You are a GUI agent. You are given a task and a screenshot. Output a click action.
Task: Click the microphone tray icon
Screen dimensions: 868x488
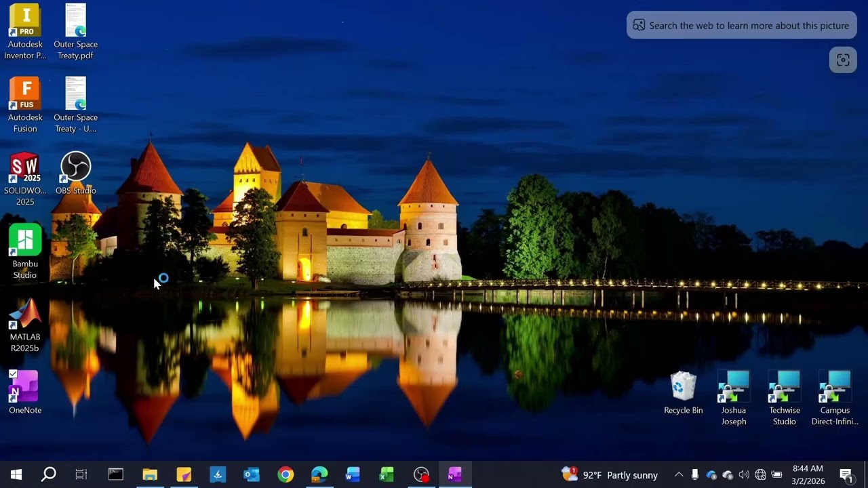coord(695,474)
